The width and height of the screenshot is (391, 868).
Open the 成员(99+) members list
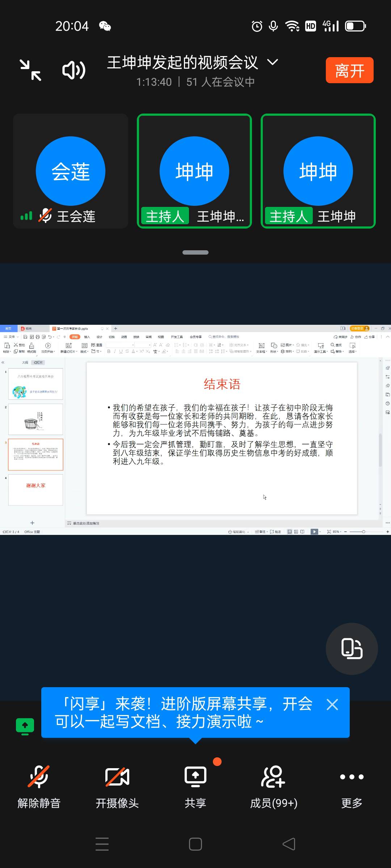coord(274,787)
